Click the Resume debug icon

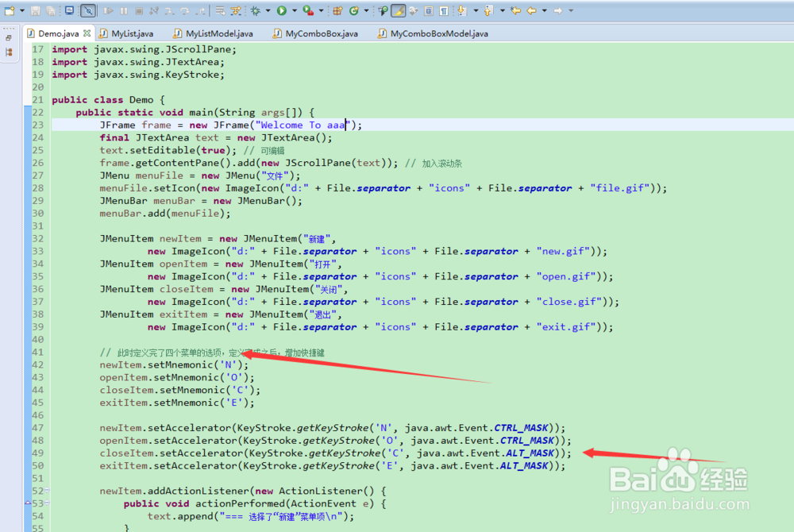point(108,10)
